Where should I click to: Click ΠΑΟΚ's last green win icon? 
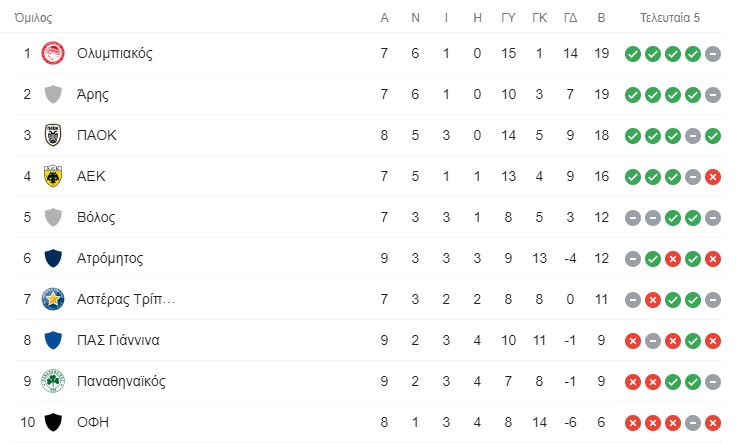point(713,136)
